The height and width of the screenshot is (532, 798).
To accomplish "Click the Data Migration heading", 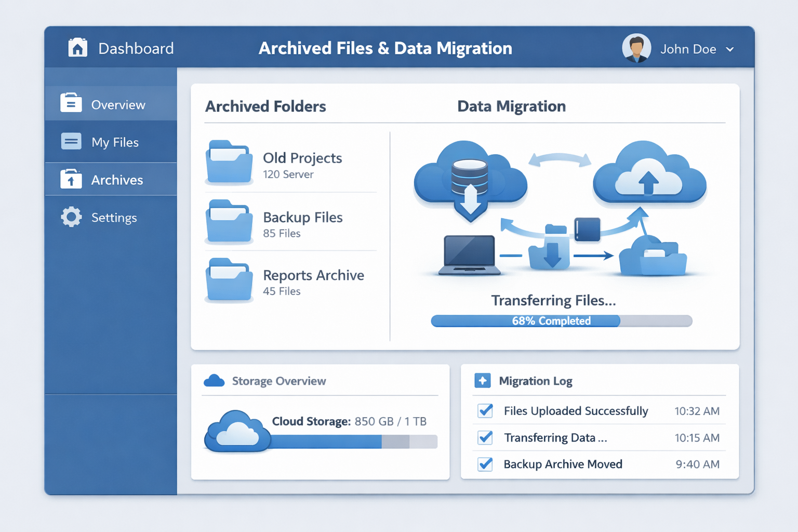I will click(511, 106).
